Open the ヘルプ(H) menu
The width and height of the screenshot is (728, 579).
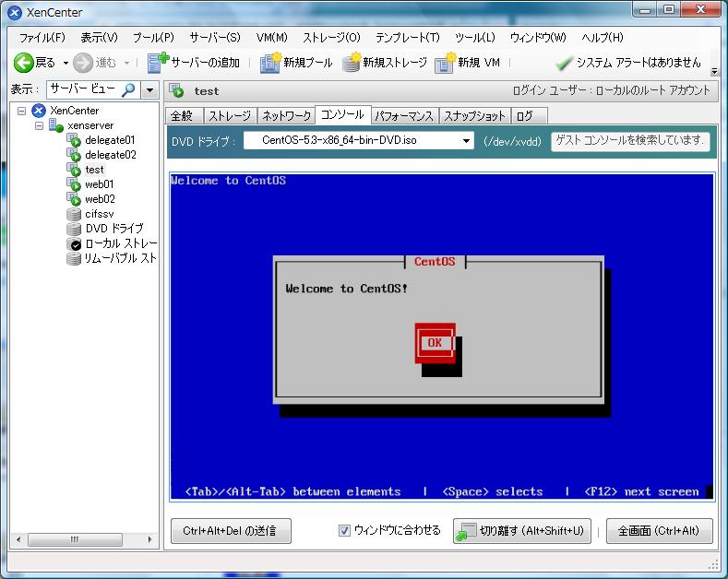[x=603, y=38]
